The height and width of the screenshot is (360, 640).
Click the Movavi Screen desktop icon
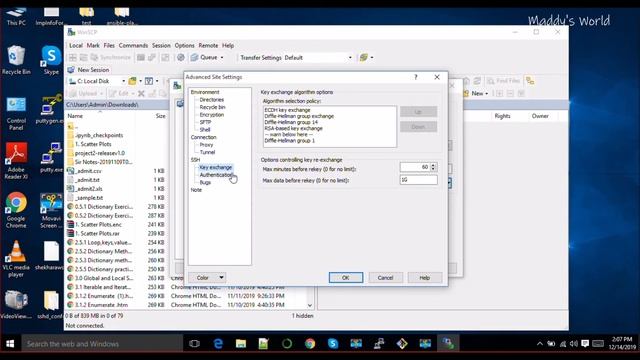pyautogui.click(x=51, y=210)
